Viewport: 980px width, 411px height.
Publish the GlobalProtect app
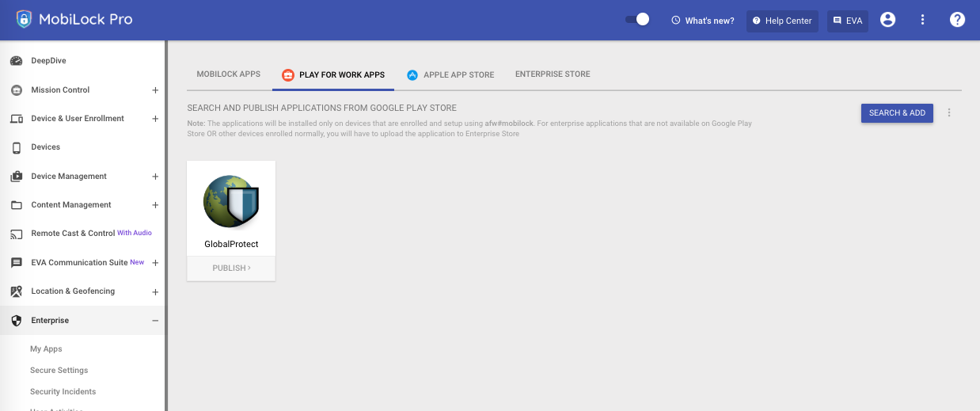231,268
